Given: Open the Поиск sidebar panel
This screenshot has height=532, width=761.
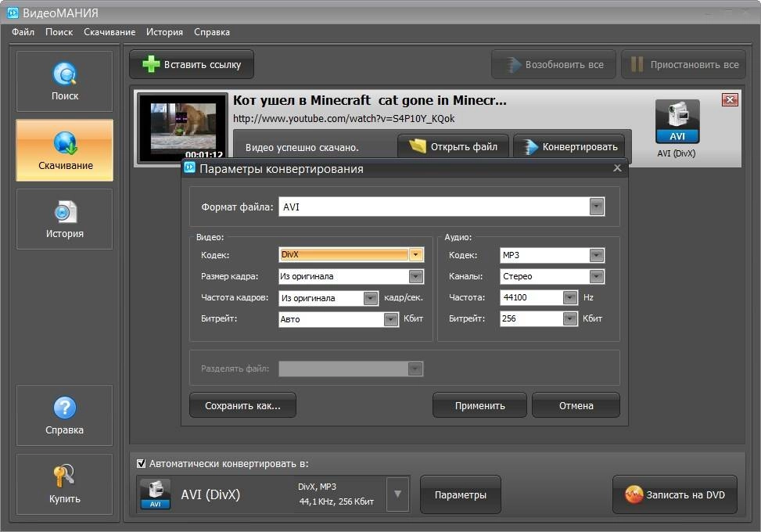Looking at the screenshot, I should [x=65, y=81].
